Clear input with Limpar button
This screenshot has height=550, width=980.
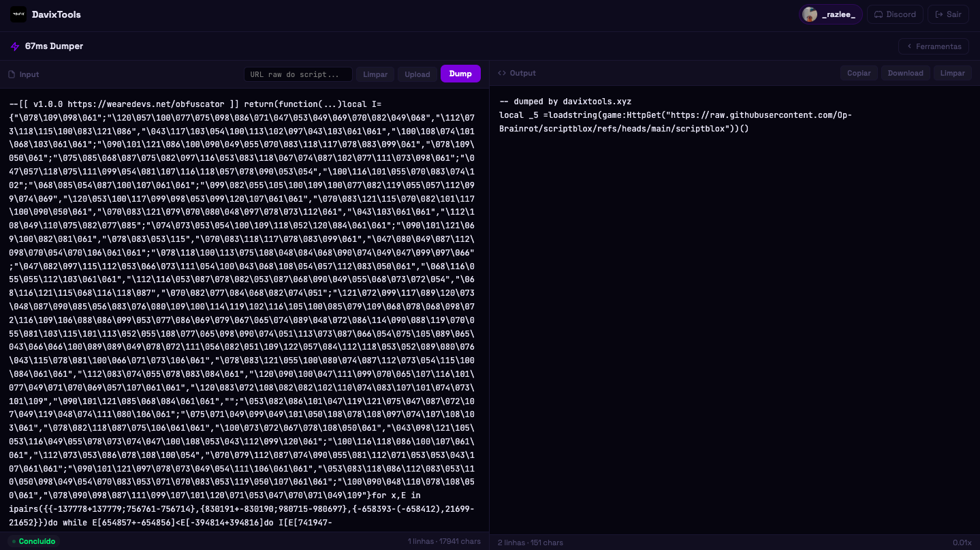[375, 74]
